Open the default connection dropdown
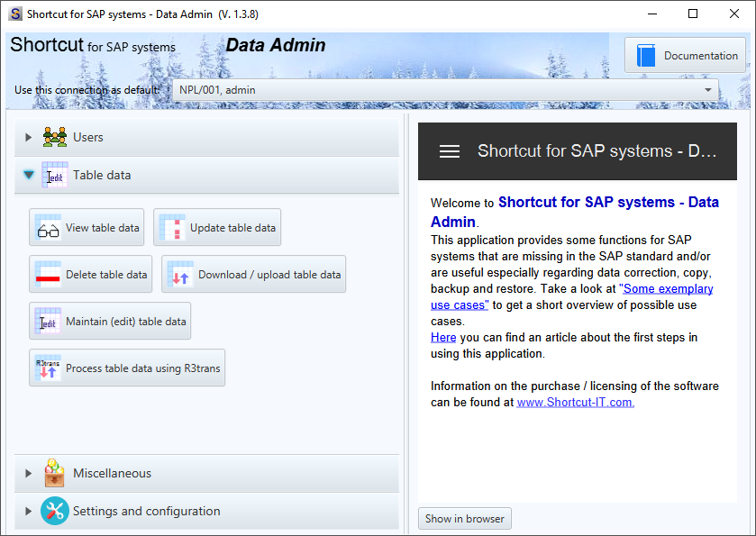This screenshot has width=756, height=536. click(x=708, y=90)
